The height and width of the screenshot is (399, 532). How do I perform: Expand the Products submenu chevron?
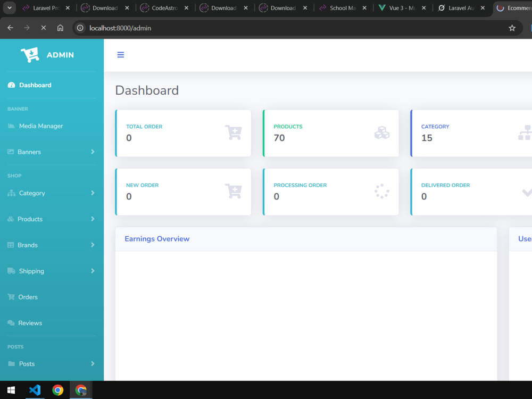93,219
